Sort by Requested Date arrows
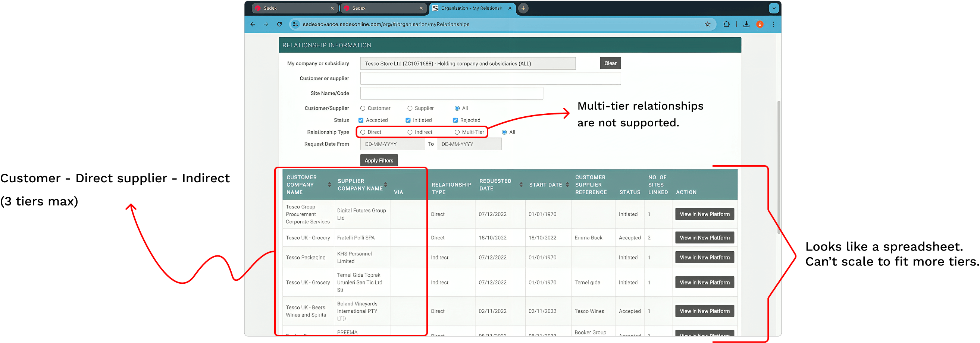The height and width of the screenshot is (343, 980). point(521,185)
